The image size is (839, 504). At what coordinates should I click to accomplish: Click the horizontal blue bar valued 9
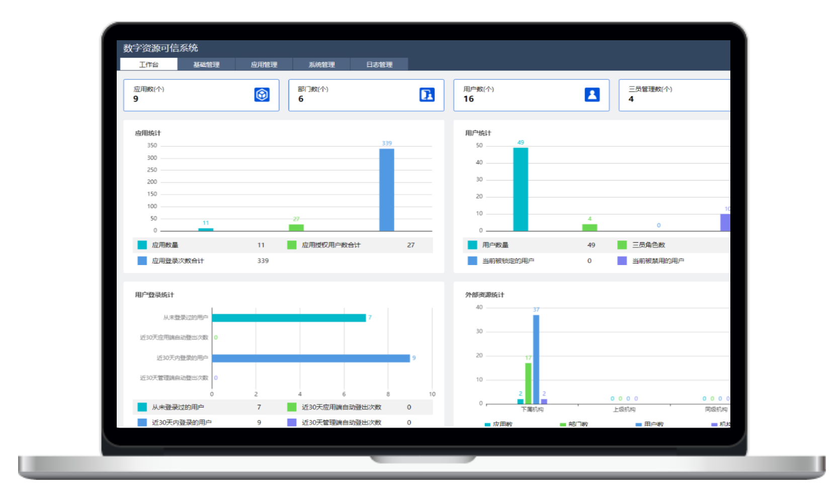pyautogui.click(x=311, y=358)
